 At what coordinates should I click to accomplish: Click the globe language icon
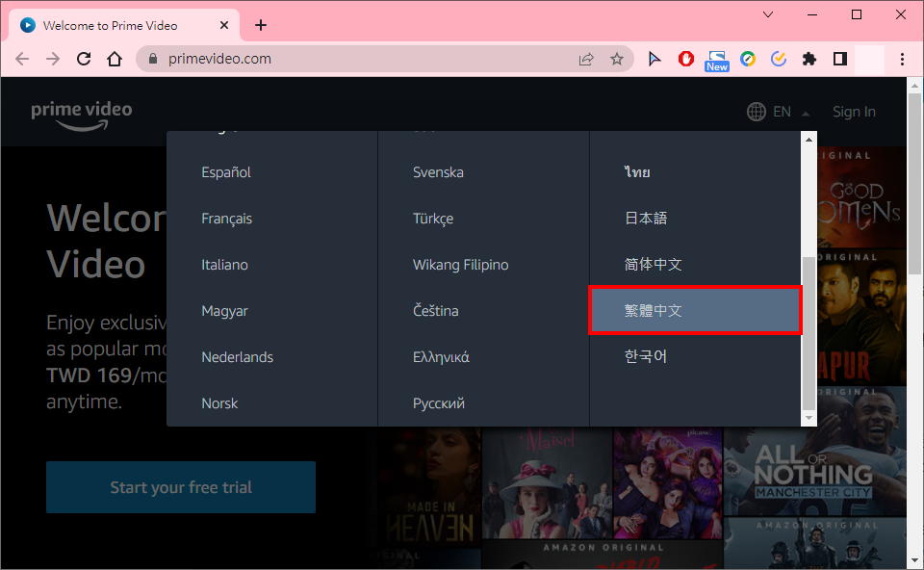click(x=757, y=112)
